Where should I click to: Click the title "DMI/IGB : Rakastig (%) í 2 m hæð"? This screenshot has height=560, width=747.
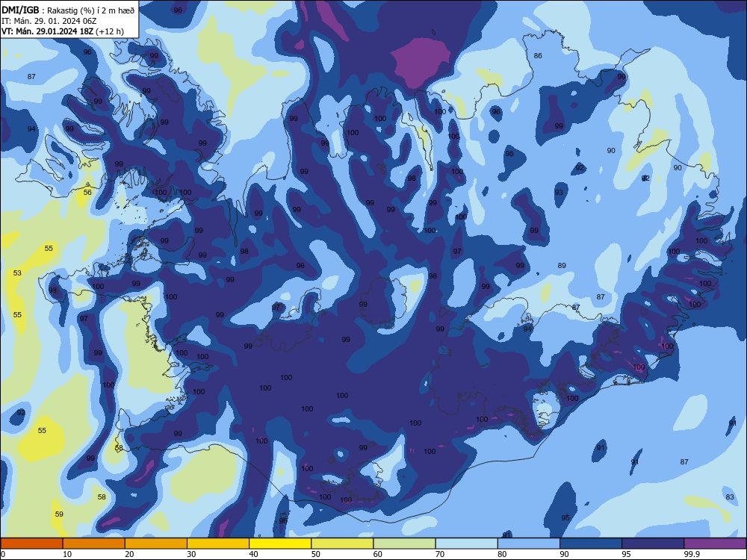click(x=68, y=10)
